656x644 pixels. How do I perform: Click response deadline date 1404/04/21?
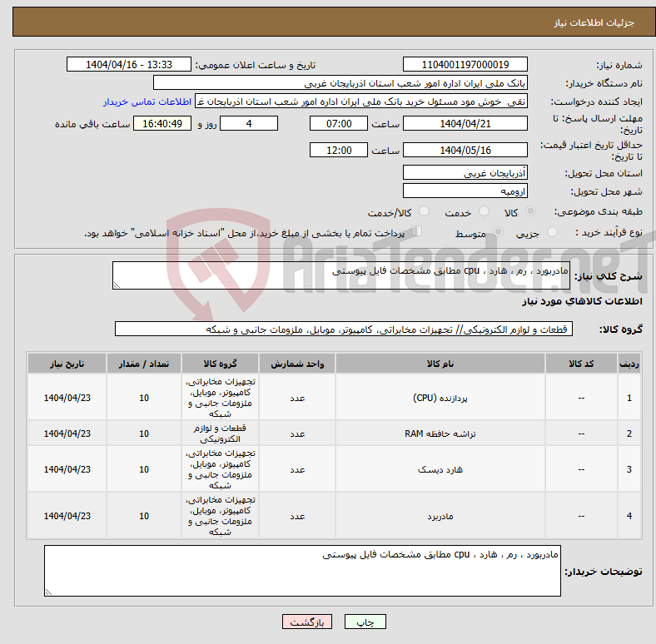point(465,124)
